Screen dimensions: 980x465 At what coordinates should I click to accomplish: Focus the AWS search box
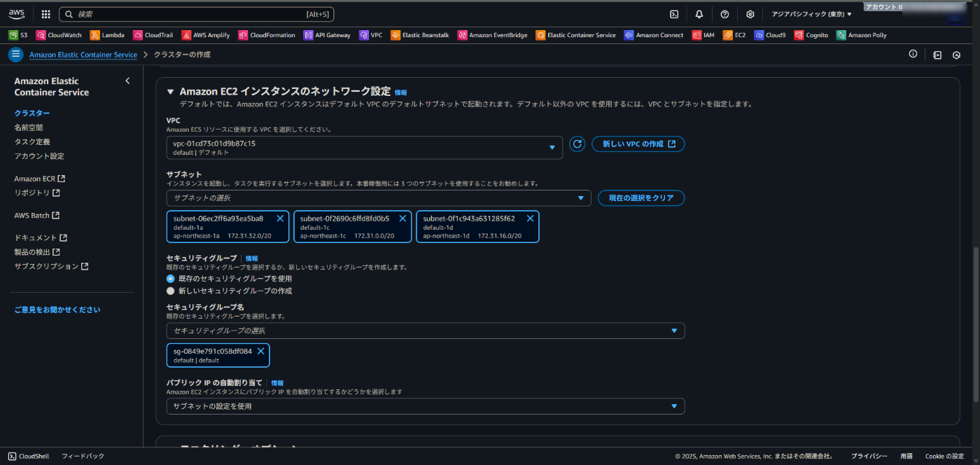(x=197, y=14)
